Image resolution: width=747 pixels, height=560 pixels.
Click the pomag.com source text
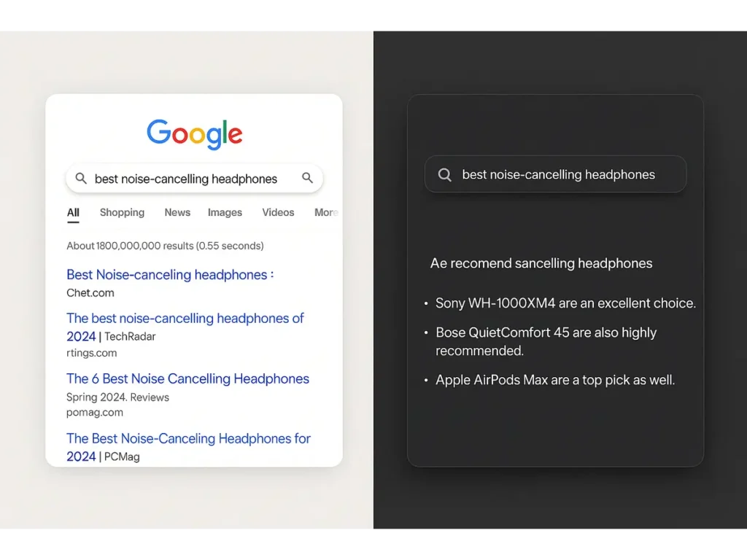tap(94, 413)
